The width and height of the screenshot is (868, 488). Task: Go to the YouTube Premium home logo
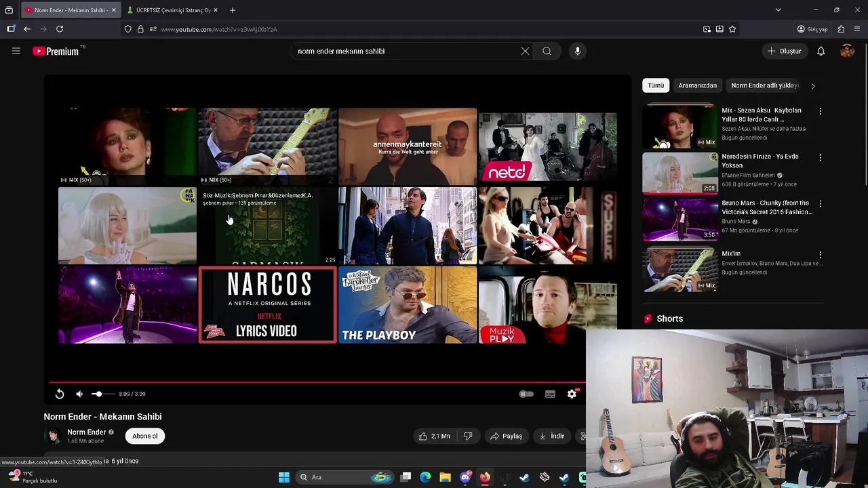55,51
